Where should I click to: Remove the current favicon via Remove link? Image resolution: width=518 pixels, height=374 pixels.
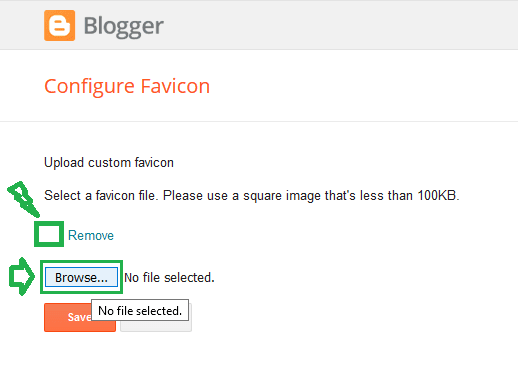pos(91,235)
